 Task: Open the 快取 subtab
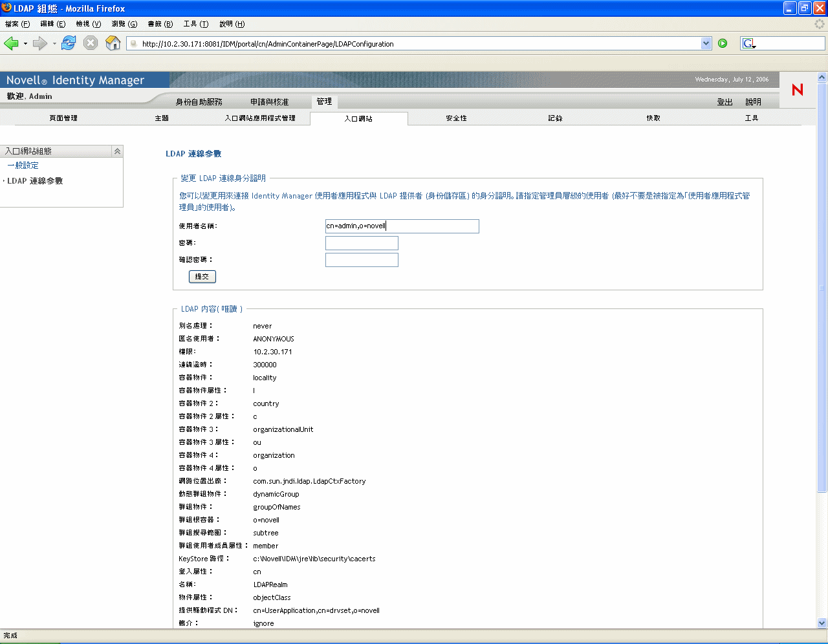click(x=653, y=118)
